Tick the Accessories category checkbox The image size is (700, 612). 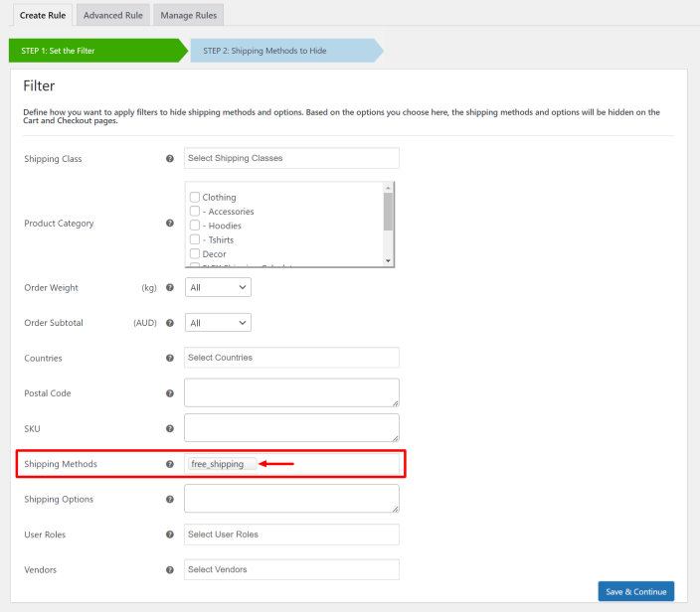(x=195, y=211)
